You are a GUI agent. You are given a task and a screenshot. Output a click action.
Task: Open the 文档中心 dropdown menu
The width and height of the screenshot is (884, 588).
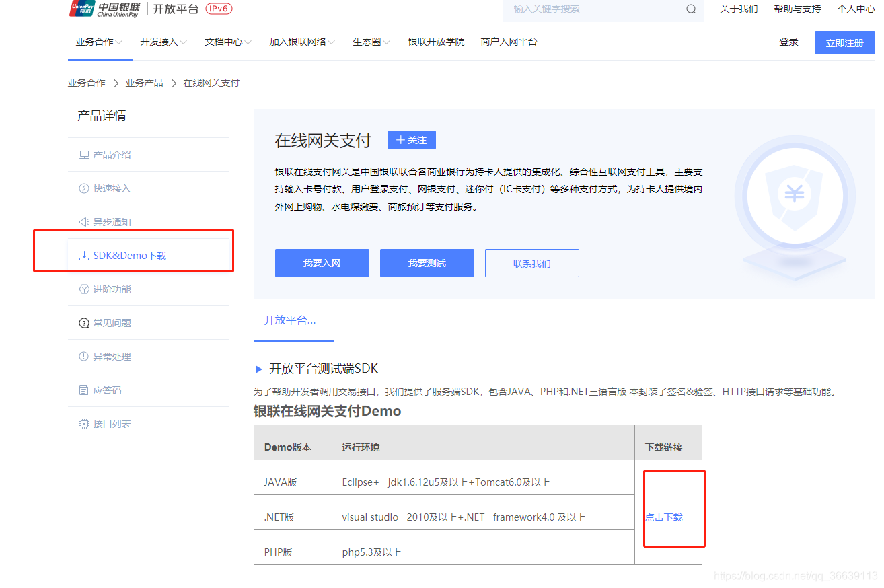click(227, 42)
